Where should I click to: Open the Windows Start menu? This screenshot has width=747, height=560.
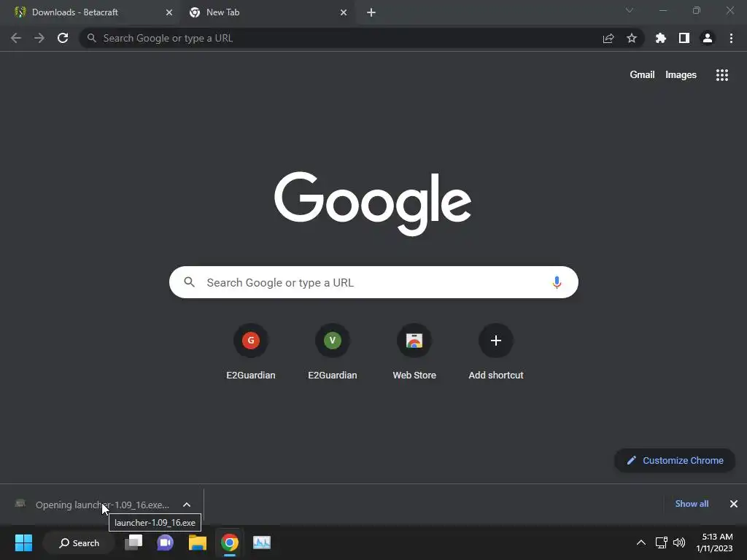pyautogui.click(x=23, y=542)
